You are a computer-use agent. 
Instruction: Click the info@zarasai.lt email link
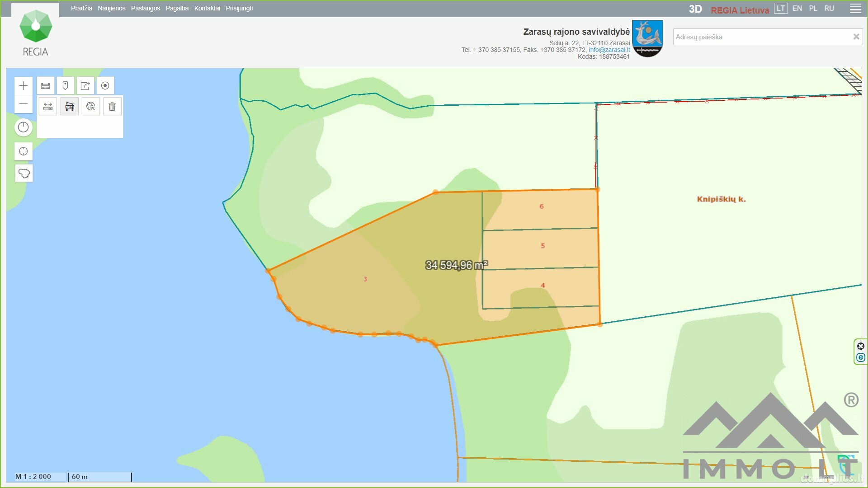click(x=609, y=50)
